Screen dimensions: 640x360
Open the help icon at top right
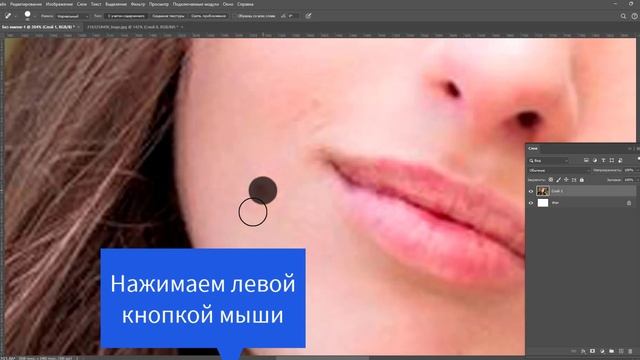tap(635, 16)
